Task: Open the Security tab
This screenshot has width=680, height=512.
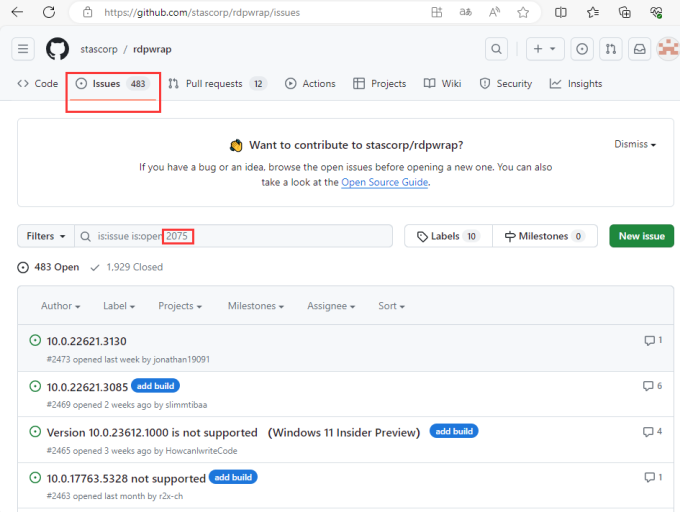Action: tap(506, 84)
